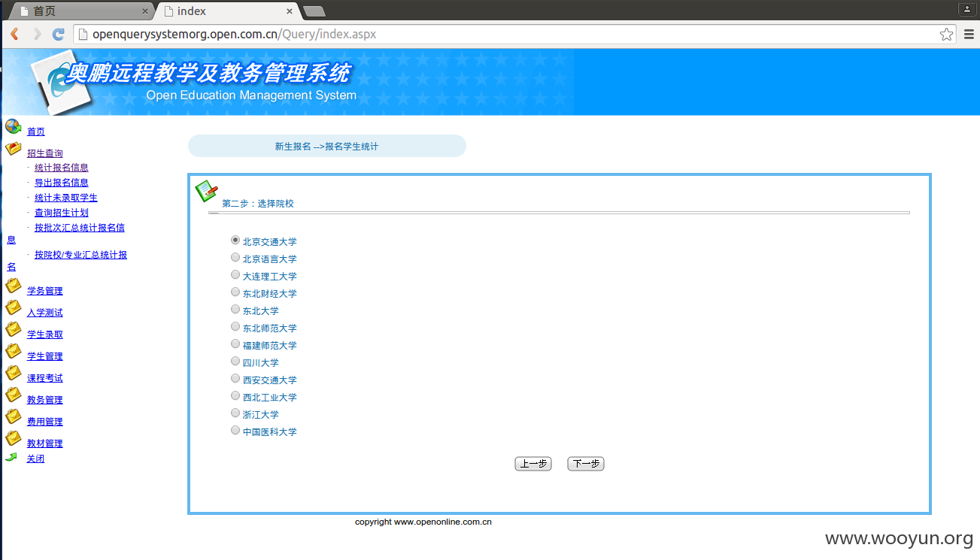
Task: Select 浙江大学 radio button
Action: click(x=235, y=413)
